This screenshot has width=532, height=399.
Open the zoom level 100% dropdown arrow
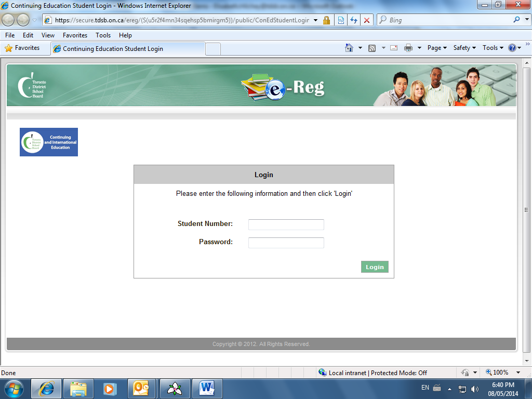(x=518, y=373)
